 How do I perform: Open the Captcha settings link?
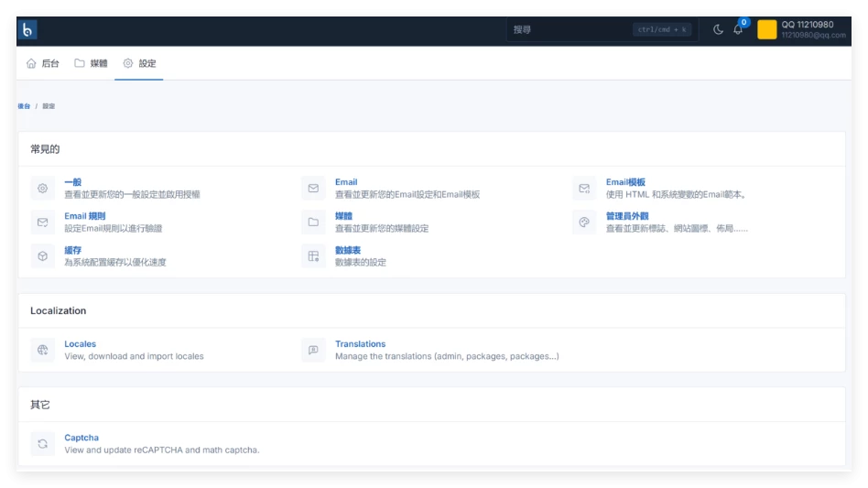pyautogui.click(x=81, y=438)
